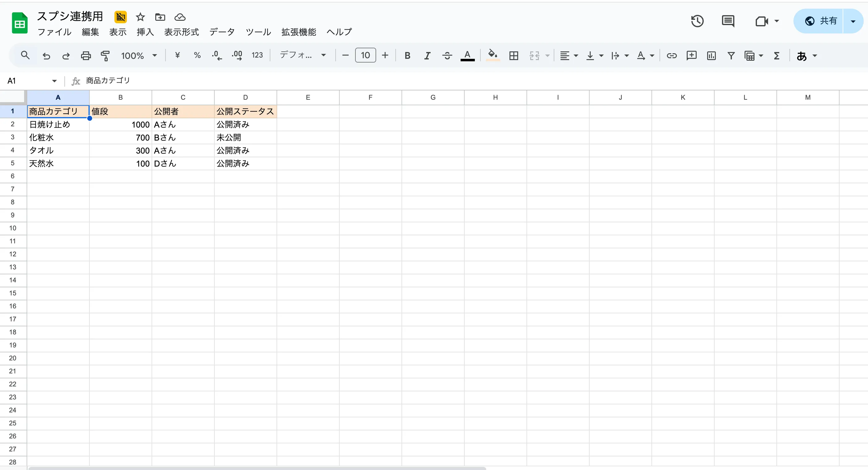This screenshot has height=470, width=868.
Task: Star this spreadsheet document
Action: point(140,17)
